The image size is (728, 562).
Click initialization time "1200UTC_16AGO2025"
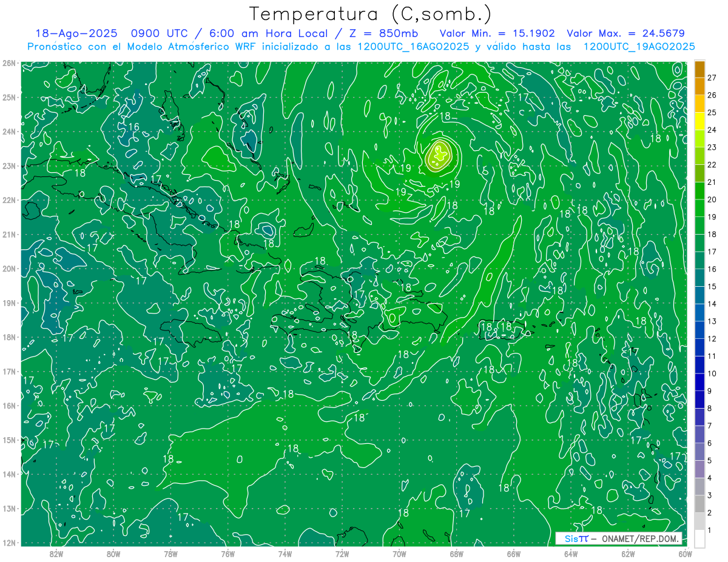click(x=413, y=46)
